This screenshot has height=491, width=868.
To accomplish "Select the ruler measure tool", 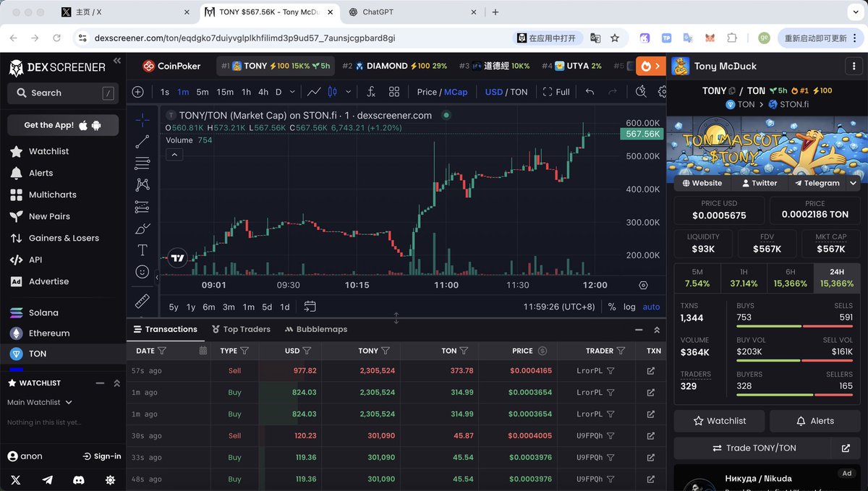I will tap(142, 301).
